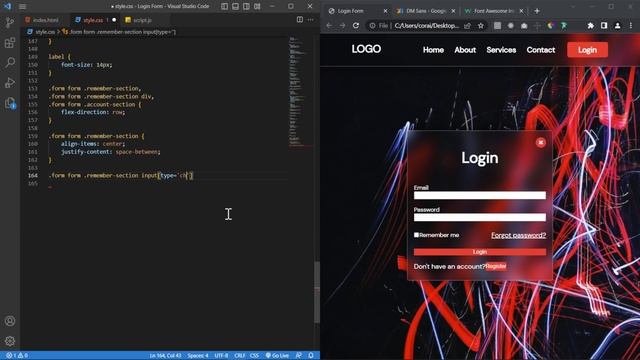640x360 pixels.
Task: Open notifications bell in the status bar
Action: click(311, 356)
